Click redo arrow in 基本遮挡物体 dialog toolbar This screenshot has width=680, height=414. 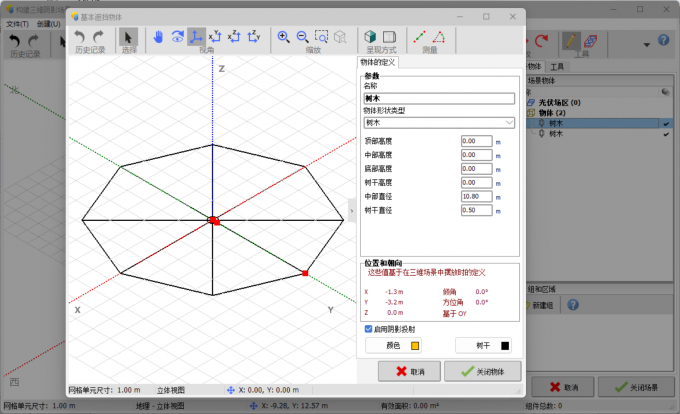pyautogui.click(x=98, y=37)
